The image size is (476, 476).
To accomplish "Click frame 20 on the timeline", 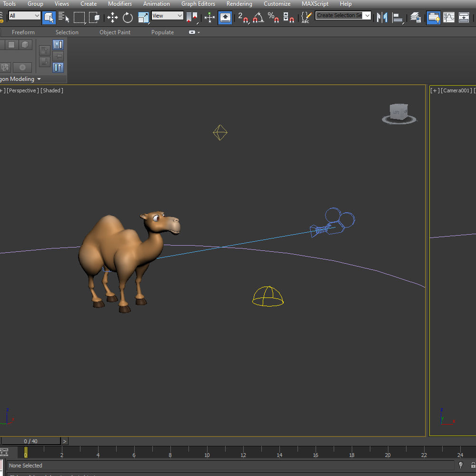I will click(387, 455).
